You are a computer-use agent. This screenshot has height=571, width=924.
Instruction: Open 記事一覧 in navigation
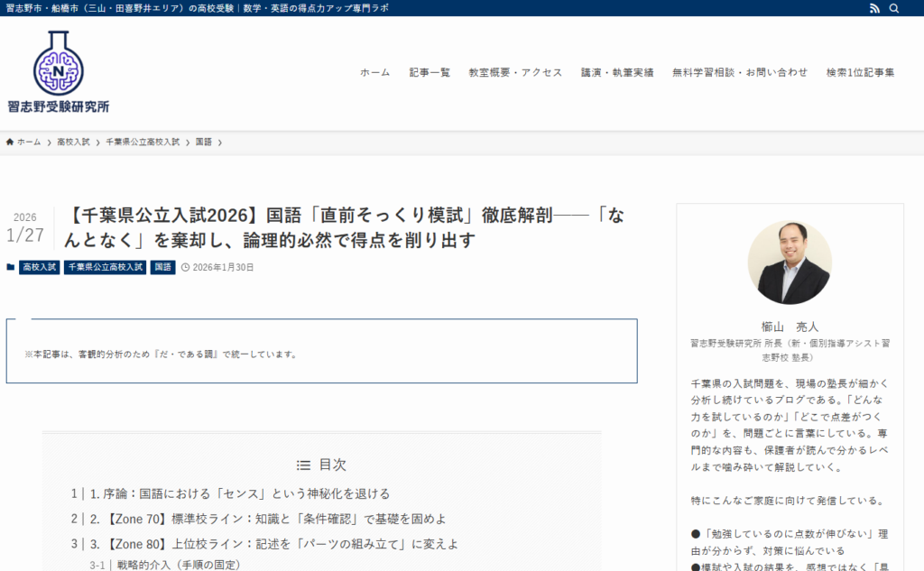(x=430, y=73)
